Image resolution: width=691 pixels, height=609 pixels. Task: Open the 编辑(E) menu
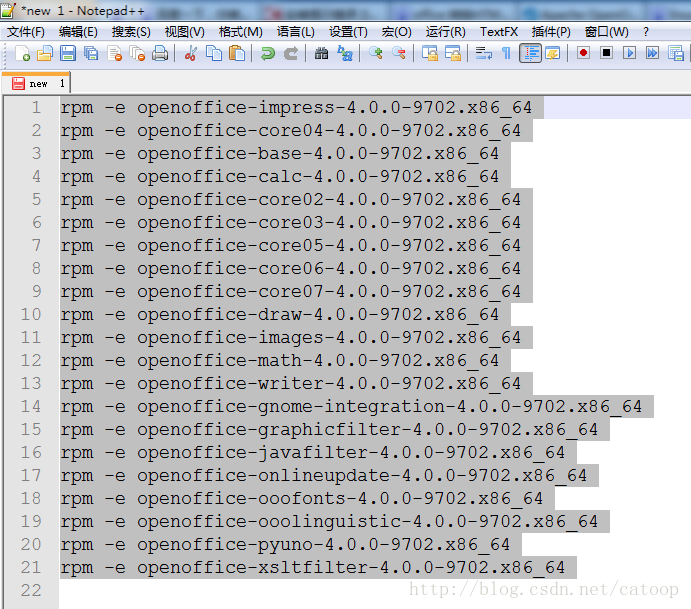[x=78, y=32]
